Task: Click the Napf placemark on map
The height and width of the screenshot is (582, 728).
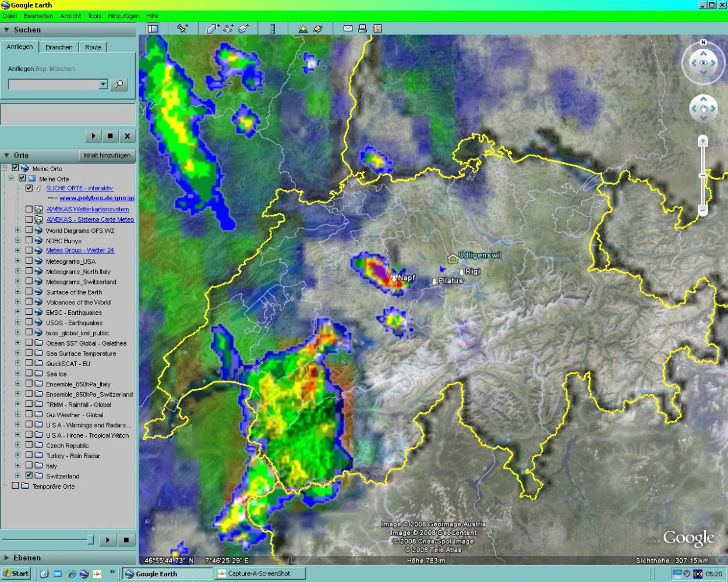Action: point(394,279)
